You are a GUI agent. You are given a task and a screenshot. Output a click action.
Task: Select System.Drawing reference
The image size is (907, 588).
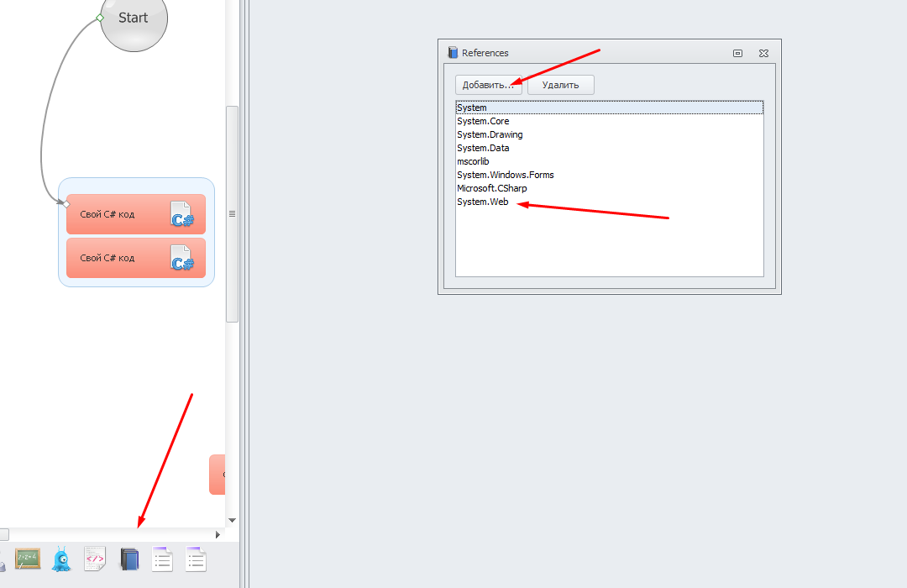(610, 134)
